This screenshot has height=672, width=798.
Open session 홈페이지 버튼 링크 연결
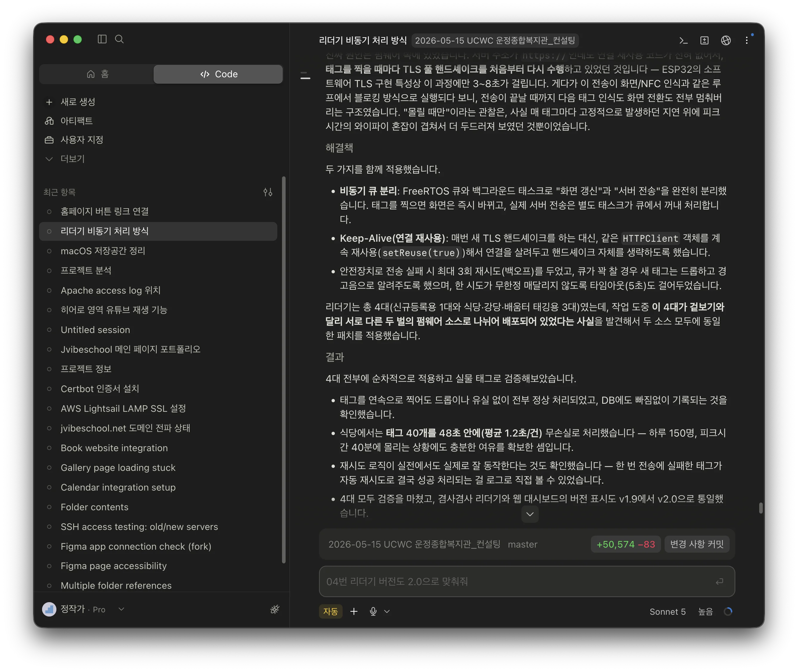(158, 212)
